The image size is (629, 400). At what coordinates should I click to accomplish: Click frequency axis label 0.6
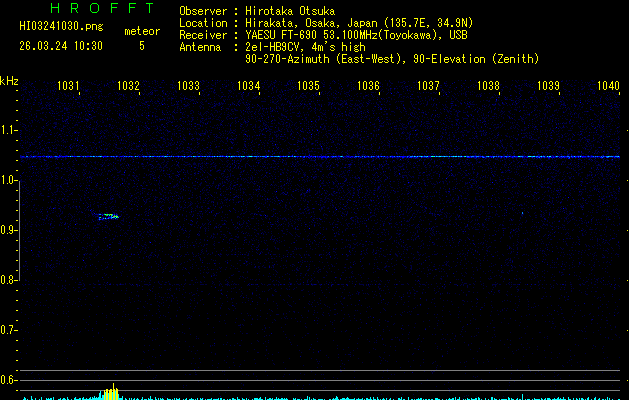coord(8,380)
